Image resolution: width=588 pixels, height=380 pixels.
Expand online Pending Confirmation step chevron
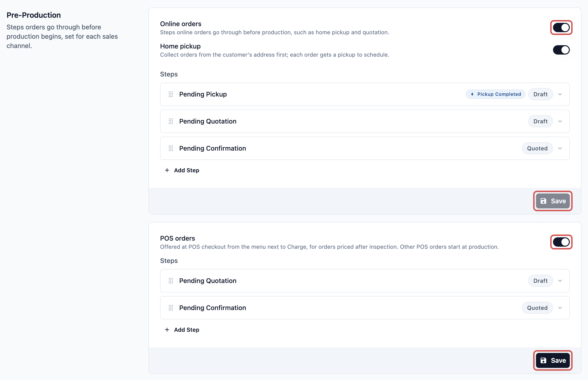(x=560, y=148)
